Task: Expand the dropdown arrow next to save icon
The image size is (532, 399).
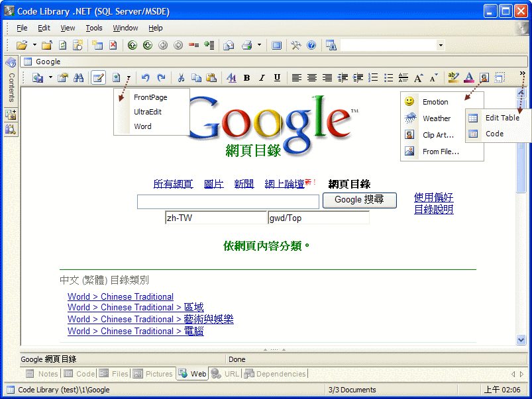Action: 50,77
